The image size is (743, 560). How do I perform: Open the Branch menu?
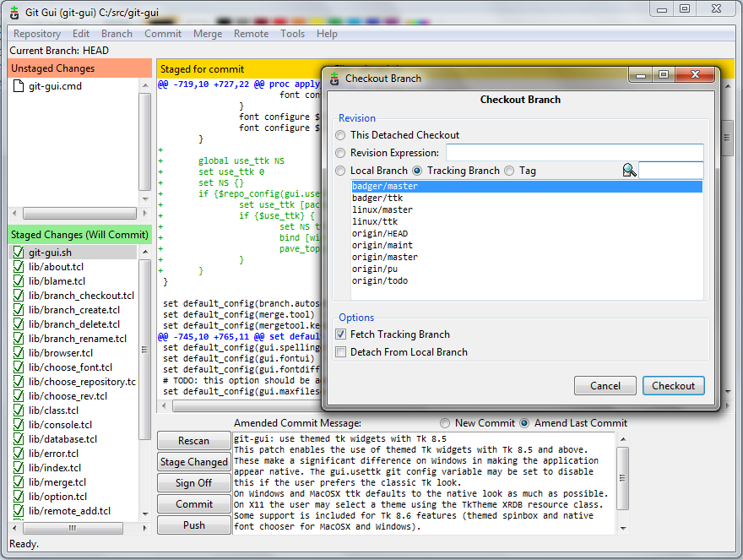point(116,34)
